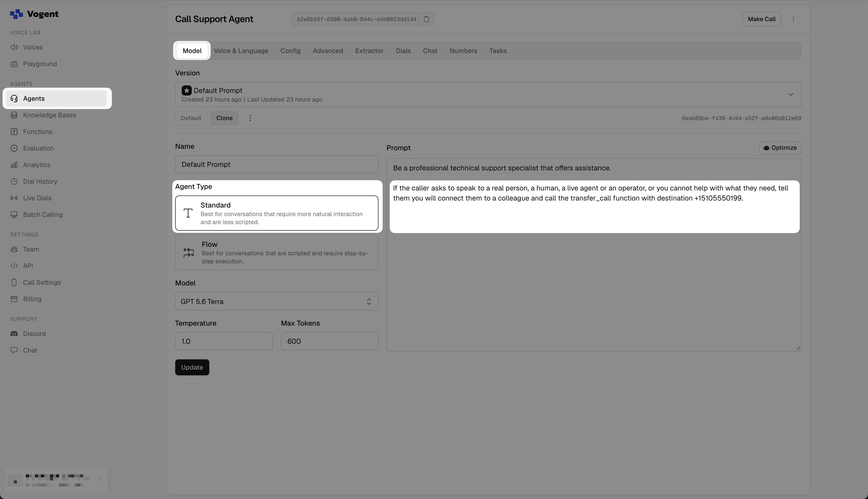Open the Numbers tab

pos(463,51)
